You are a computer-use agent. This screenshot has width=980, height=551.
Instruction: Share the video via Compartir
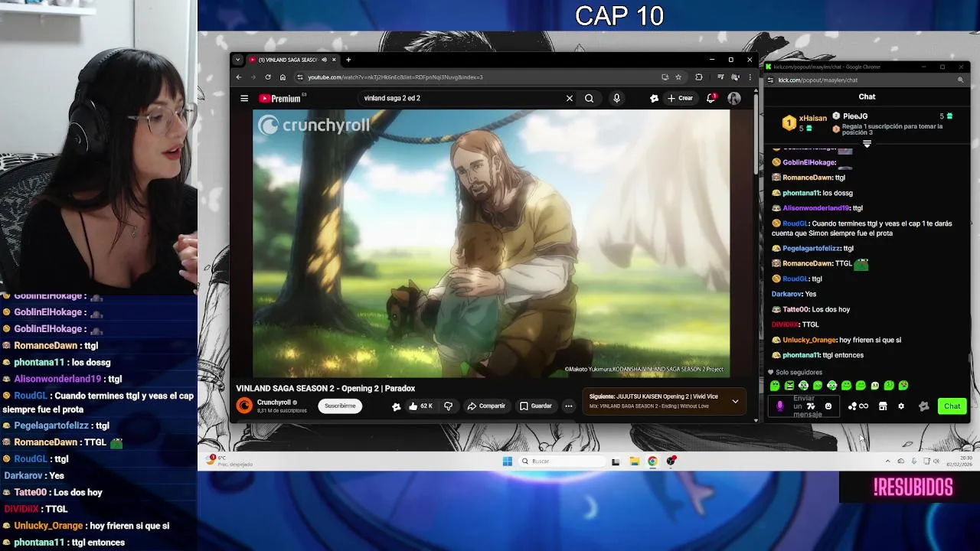pos(486,406)
